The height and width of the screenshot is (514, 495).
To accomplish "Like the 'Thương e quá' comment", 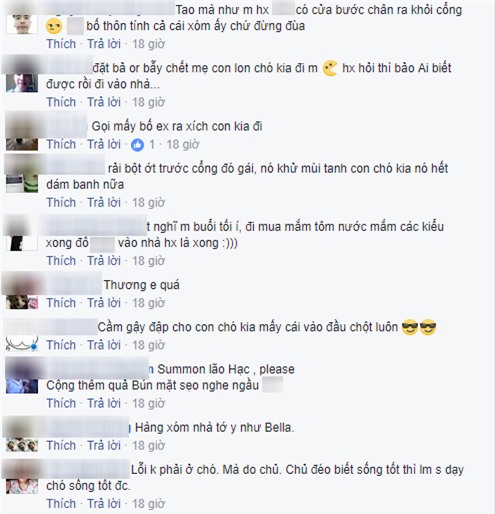I will point(61,303).
